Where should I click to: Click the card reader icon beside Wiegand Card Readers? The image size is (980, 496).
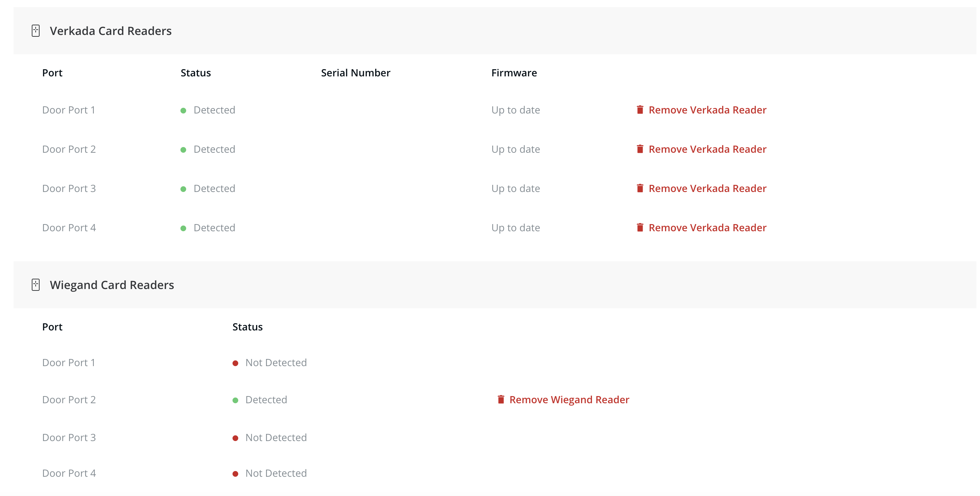pos(36,285)
